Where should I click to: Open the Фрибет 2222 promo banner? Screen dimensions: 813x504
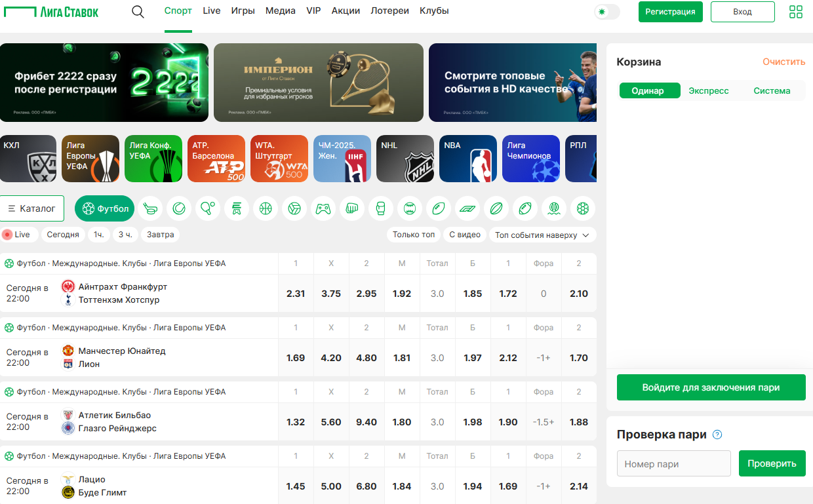tap(104, 83)
